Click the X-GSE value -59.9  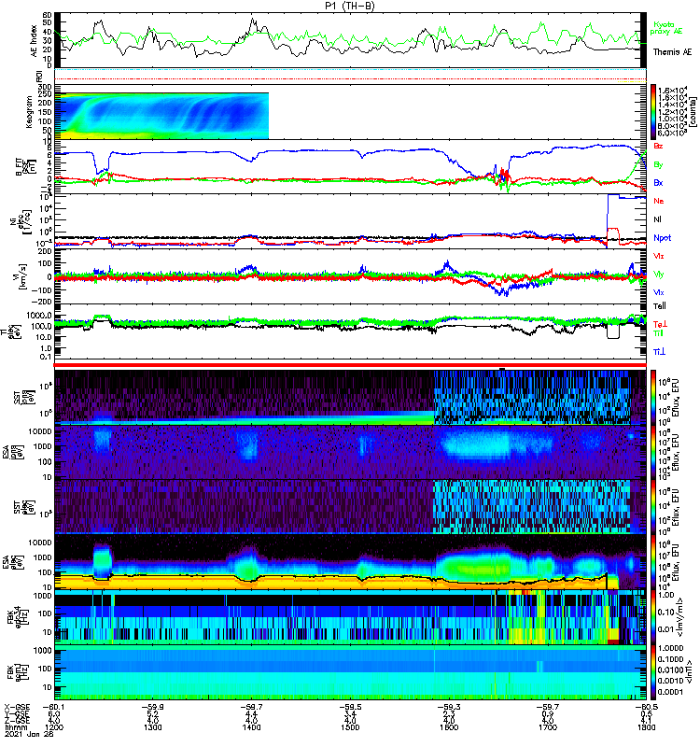(x=152, y=707)
